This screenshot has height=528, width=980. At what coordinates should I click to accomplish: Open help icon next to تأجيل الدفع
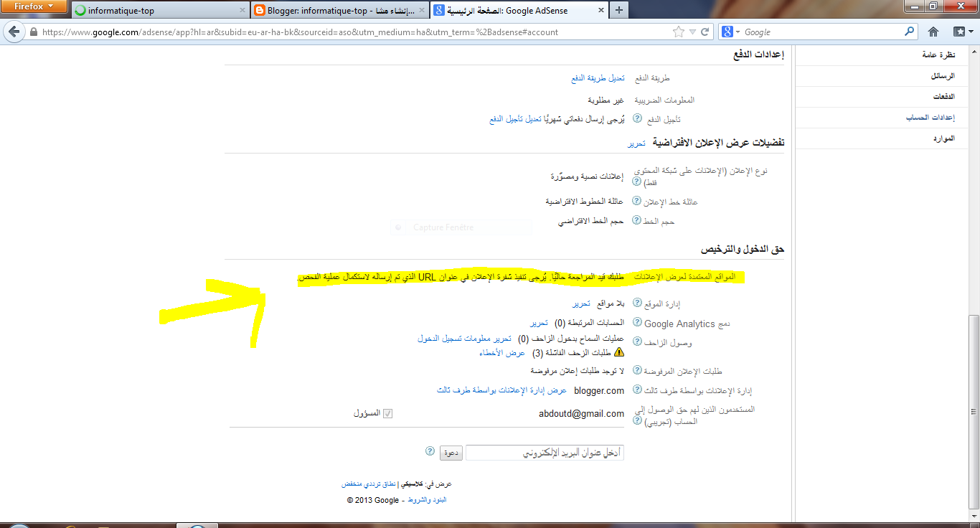click(x=637, y=118)
